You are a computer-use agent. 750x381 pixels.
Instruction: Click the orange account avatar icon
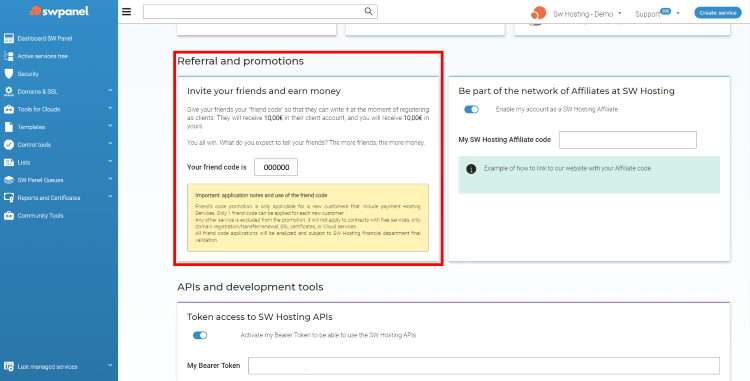(538, 13)
